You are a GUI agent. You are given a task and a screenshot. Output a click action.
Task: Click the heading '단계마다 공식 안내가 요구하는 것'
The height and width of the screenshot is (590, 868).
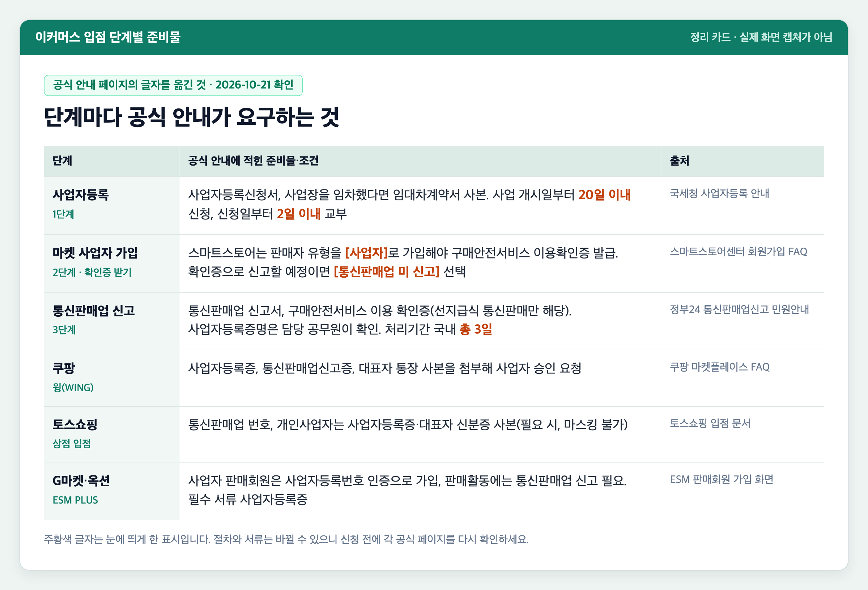(x=192, y=117)
